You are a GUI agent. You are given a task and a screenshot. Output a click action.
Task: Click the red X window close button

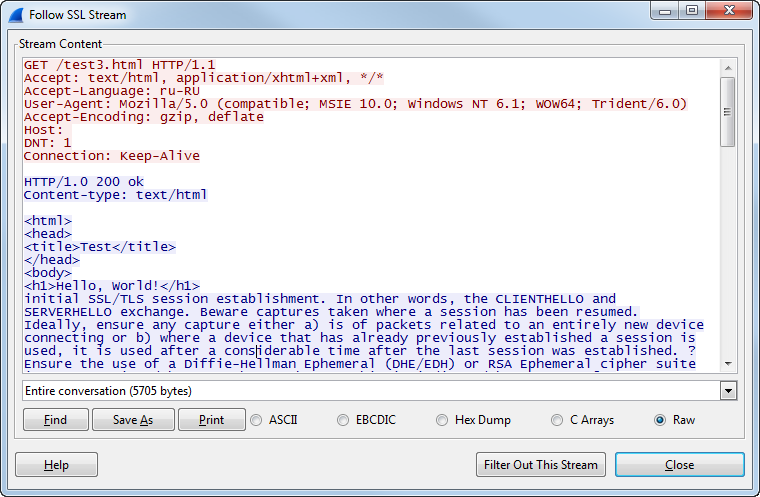pos(729,11)
